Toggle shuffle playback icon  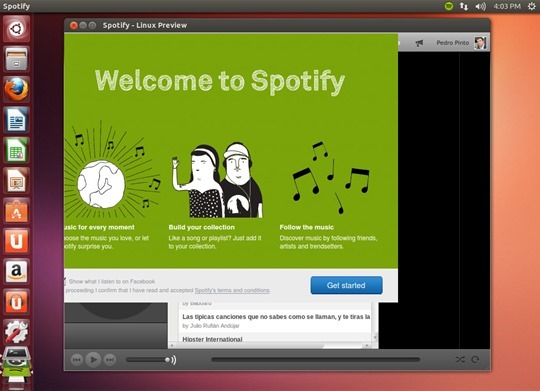click(460, 360)
